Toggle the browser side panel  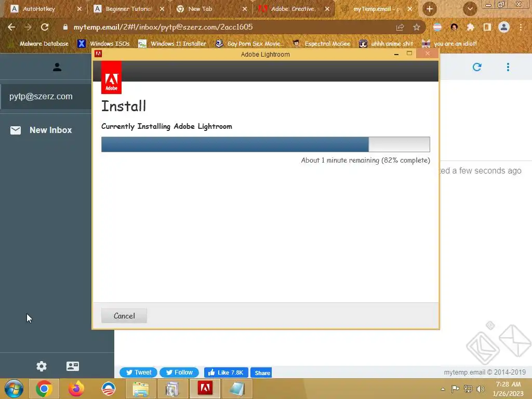487,27
